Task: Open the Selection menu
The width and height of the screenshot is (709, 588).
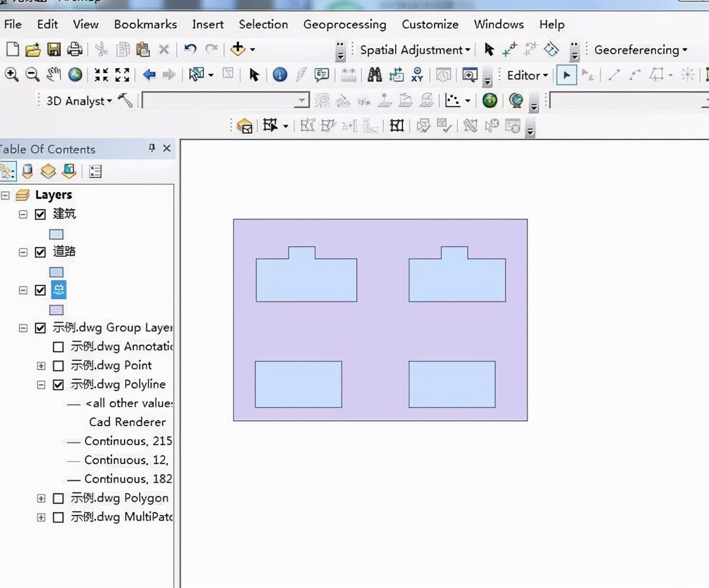Action: pos(263,24)
